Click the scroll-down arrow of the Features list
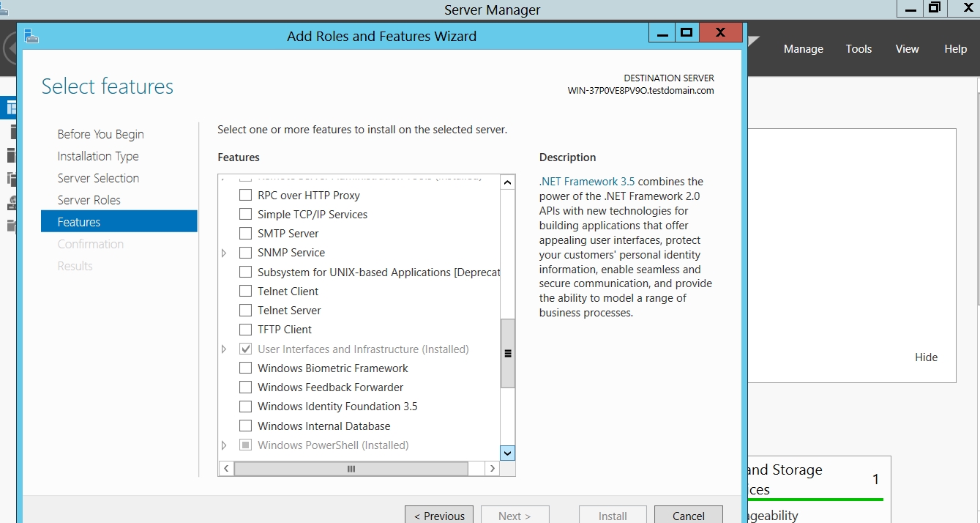 coord(507,453)
